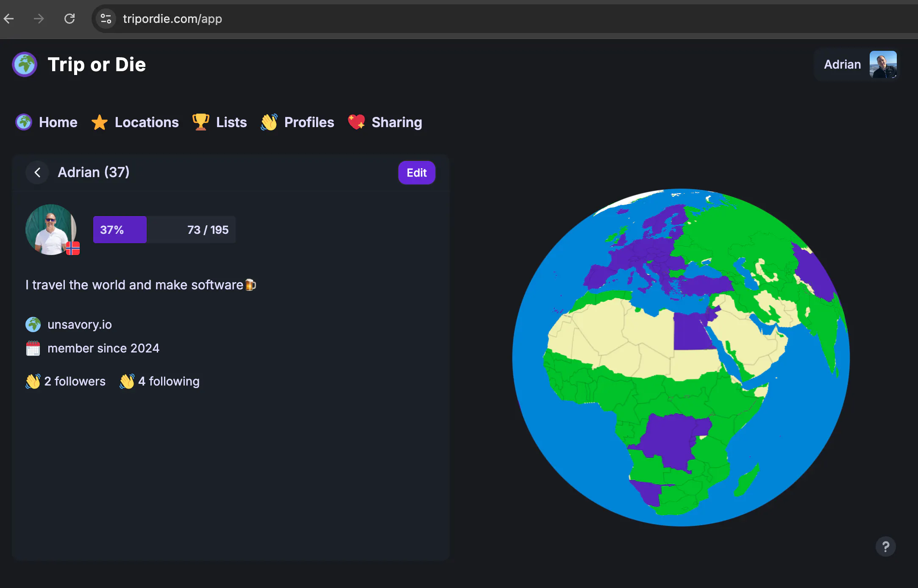
Task: Click the beer mug emoji in bio
Action: (250, 285)
